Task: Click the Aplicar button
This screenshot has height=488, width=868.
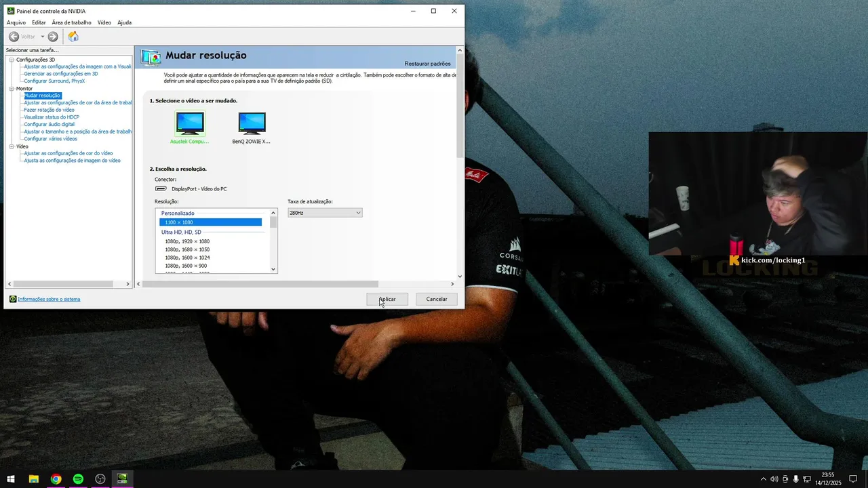Action: (x=387, y=299)
